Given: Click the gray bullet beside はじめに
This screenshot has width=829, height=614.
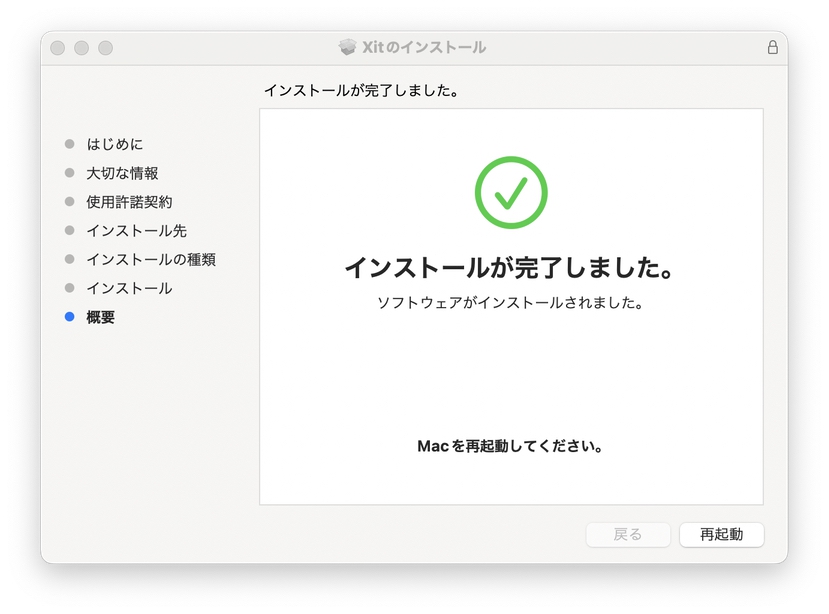Looking at the screenshot, I should 69,144.
